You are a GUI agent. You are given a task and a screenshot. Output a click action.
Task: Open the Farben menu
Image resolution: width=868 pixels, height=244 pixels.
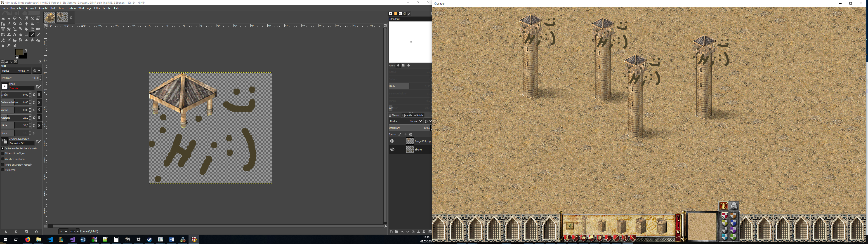click(71, 8)
